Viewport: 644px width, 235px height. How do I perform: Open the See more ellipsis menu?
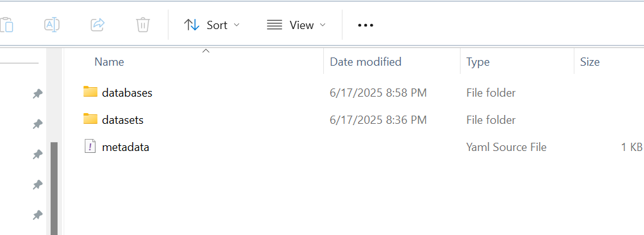(x=366, y=25)
